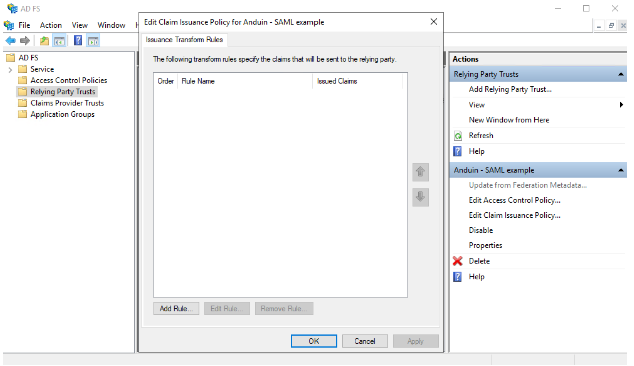
Task: Select Application Groups tree item
Action: tap(62, 114)
